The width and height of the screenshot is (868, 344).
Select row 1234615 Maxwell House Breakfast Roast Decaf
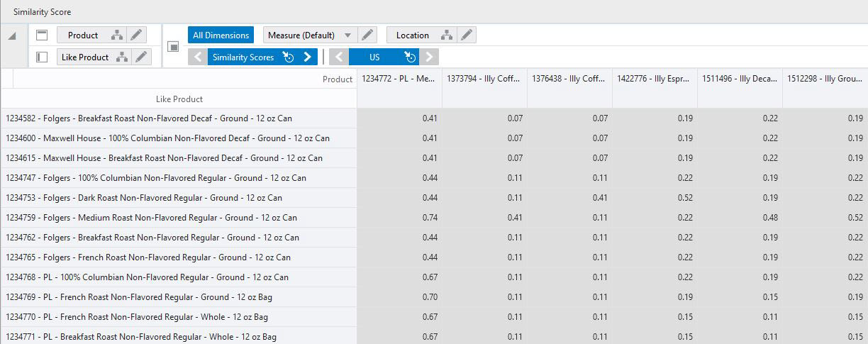[x=179, y=158]
